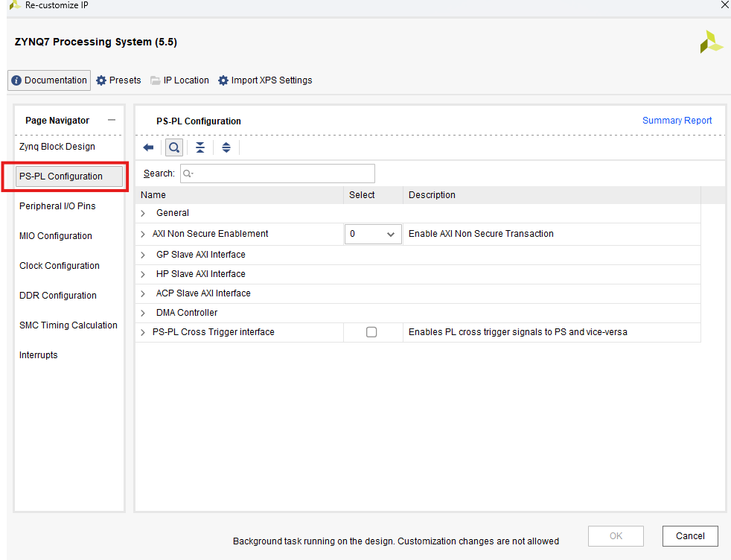Go to the Interrupts page
Image resolution: width=731 pixels, height=560 pixels.
click(x=38, y=355)
